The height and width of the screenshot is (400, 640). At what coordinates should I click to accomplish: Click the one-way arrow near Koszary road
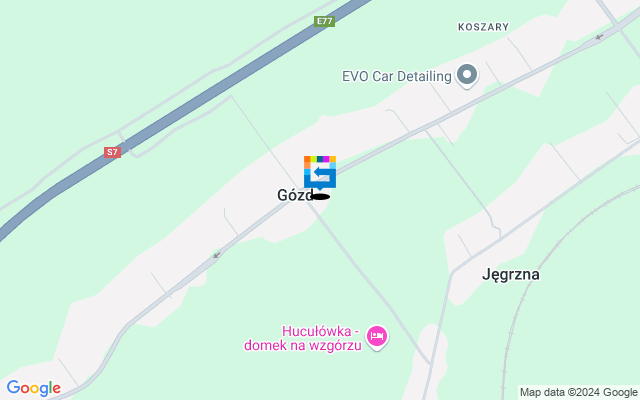[599, 37]
